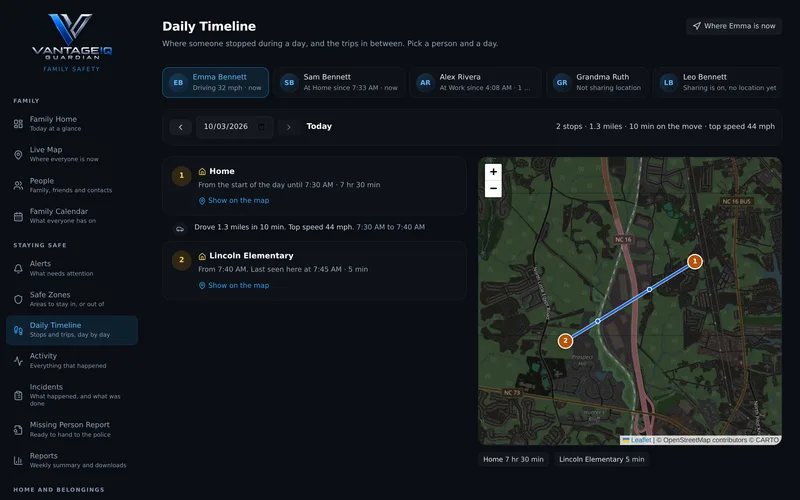Go to previous day with left chevron

point(181,127)
